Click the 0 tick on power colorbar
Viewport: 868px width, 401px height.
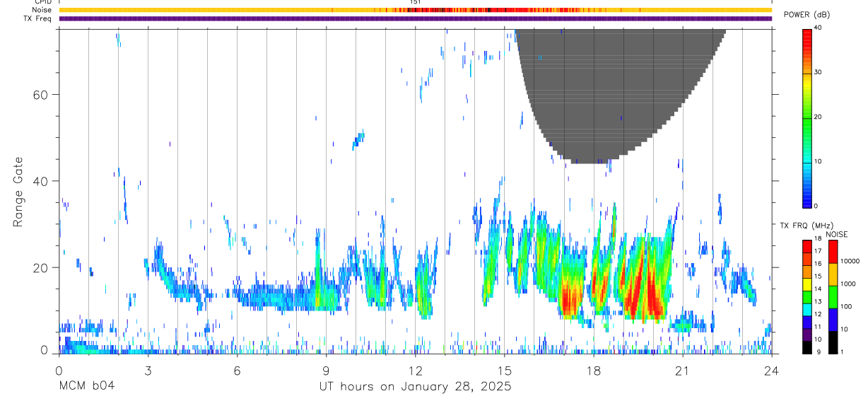[816, 206]
